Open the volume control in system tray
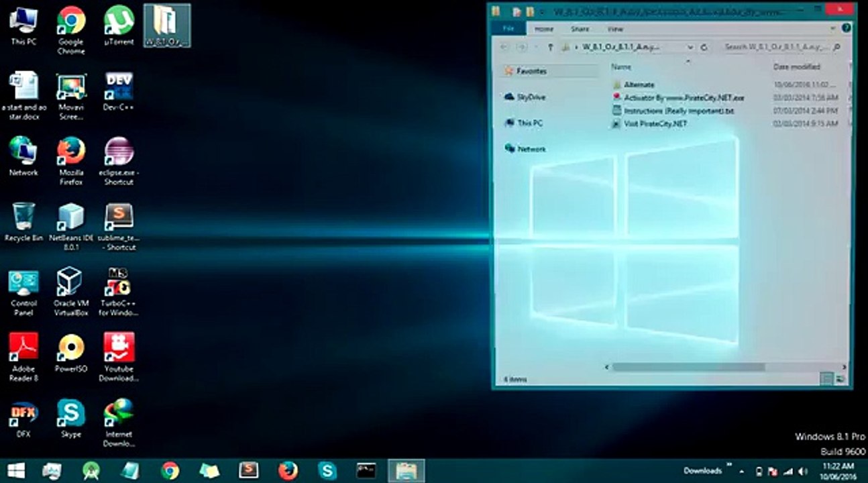Viewport: 868px width, 483px height. (x=802, y=471)
